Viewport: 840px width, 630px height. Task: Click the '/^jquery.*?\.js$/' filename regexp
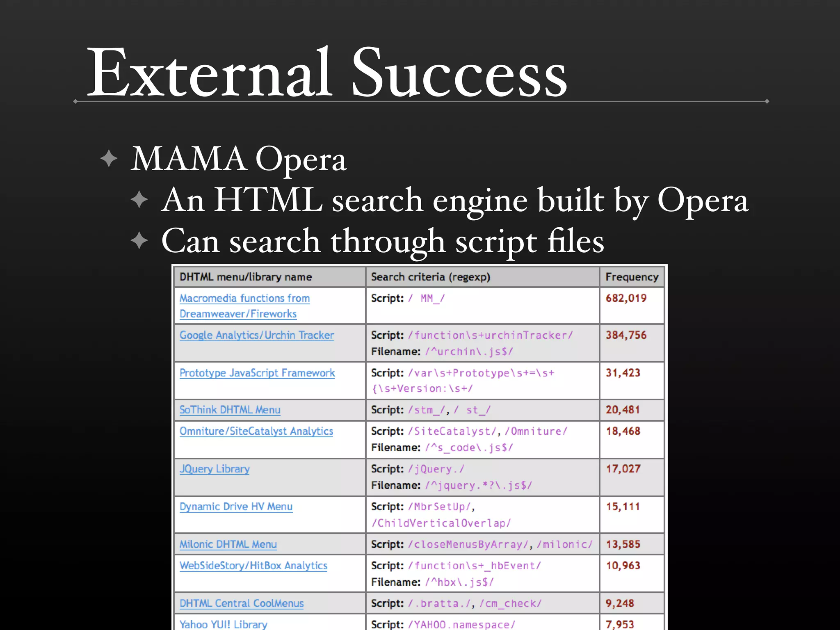pyautogui.click(x=478, y=485)
